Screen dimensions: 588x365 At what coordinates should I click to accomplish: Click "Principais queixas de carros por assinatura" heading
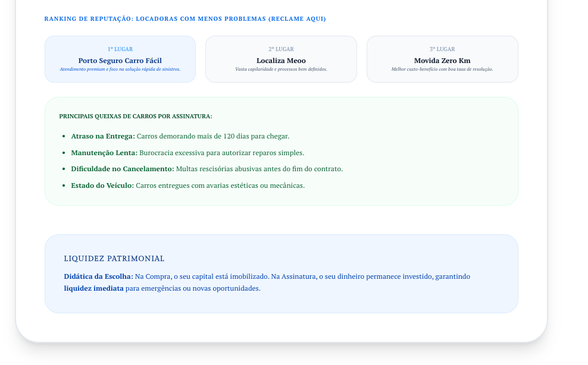click(136, 116)
